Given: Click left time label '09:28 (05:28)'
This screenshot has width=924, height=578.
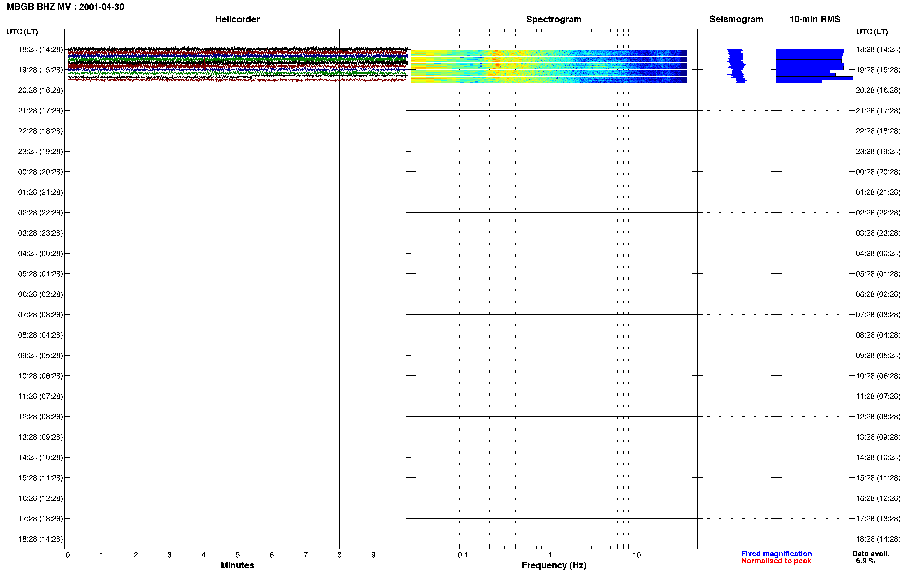Looking at the screenshot, I should (41, 356).
